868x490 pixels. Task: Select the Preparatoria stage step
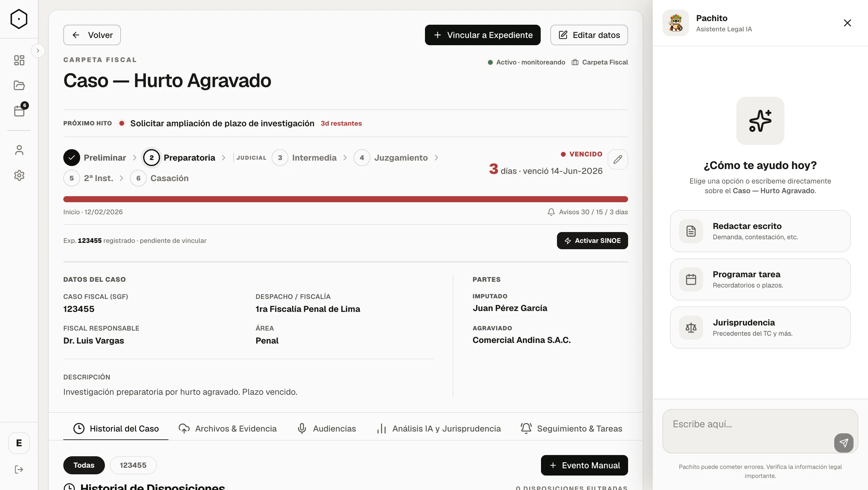point(179,158)
